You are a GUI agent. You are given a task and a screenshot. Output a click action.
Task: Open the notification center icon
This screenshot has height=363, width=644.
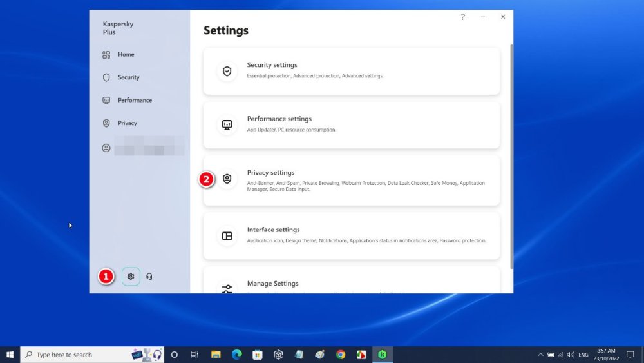tap(630, 355)
